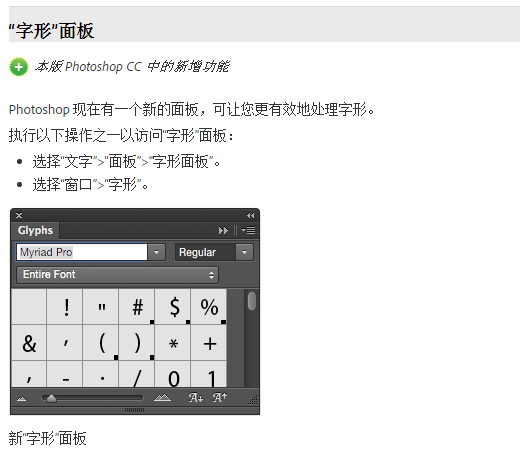
Task: Select the digit one glyph
Action: click(209, 374)
